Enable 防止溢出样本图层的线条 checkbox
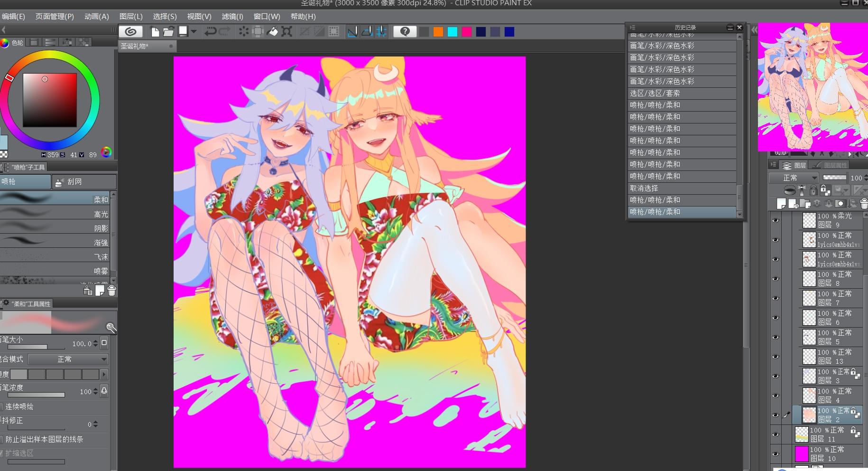The image size is (868, 471). tap(1, 439)
